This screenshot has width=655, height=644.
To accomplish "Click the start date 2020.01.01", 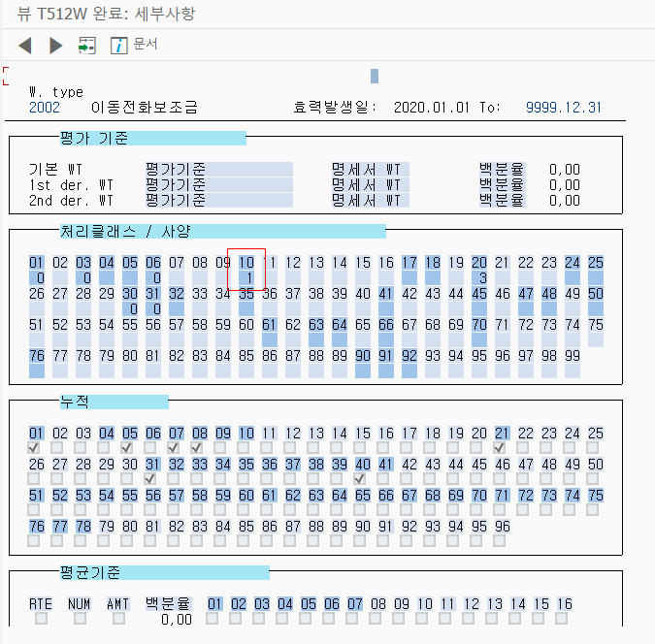I will point(432,108).
